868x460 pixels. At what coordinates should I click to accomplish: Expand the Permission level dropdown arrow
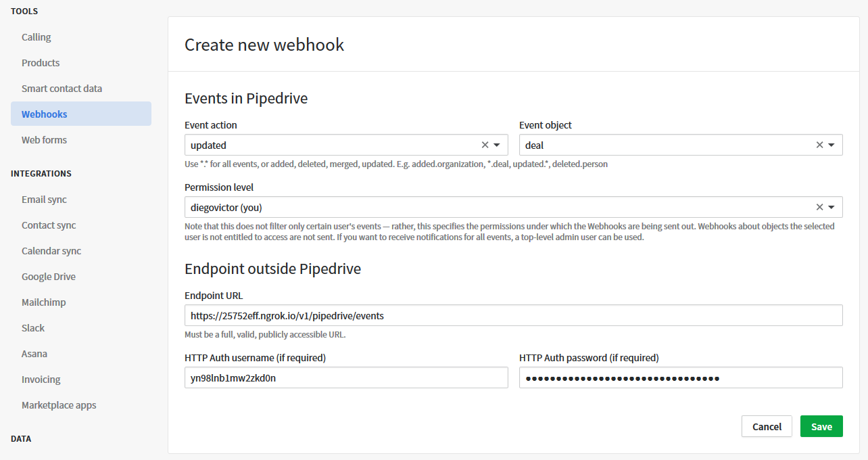pos(831,207)
